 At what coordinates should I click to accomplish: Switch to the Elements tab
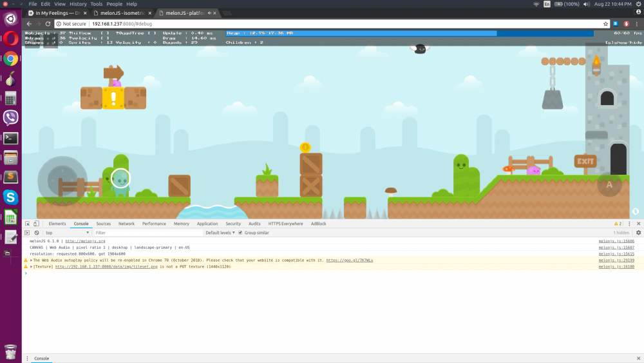pos(57,224)
